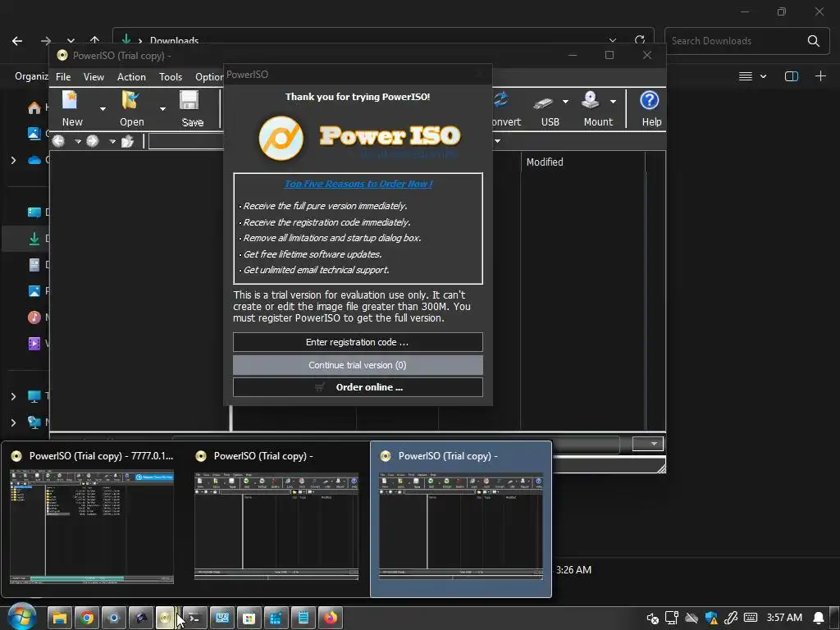Screen dimensions: 840x630
Task: Toggle the Explorer details pane icon
Action: (x=792, y=76)
